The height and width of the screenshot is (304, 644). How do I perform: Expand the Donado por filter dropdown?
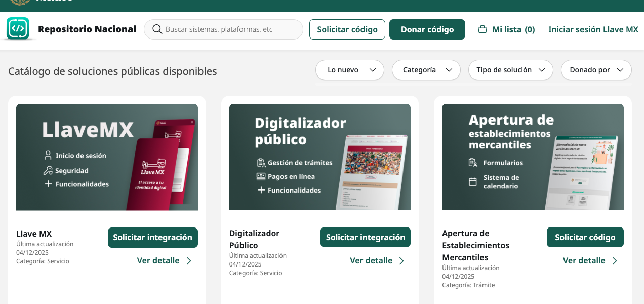[x=596, y=70]
